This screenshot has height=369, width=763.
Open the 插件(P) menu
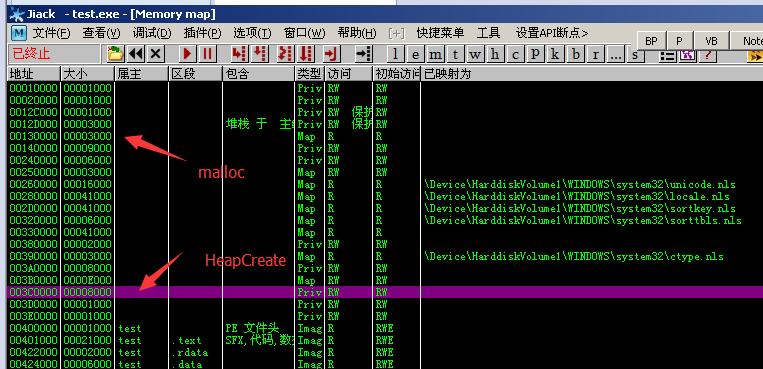coord(202,33)
